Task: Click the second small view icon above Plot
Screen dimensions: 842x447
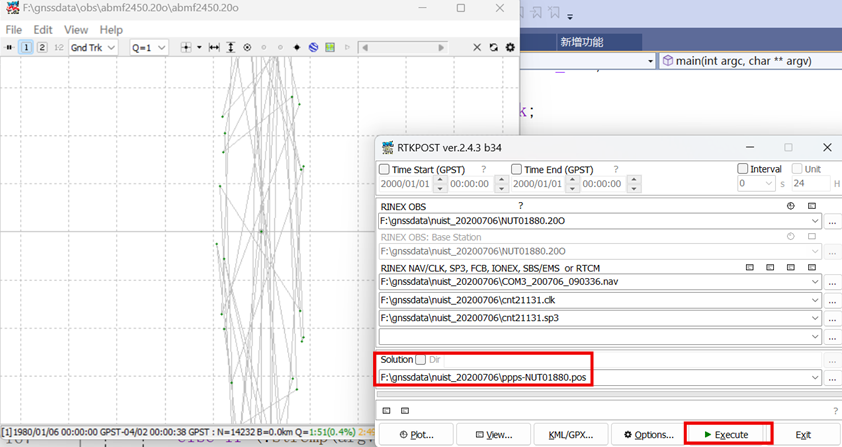Action: click(405, 411)
